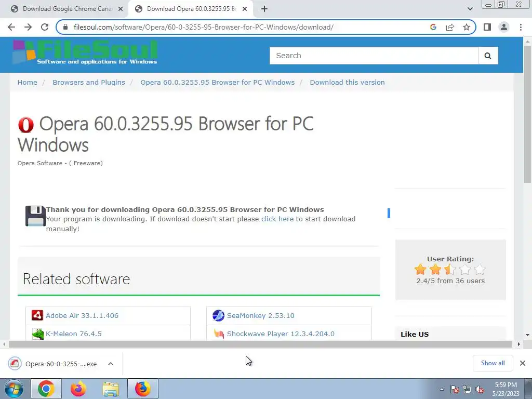Expand the Opera download options chevron
532x399 pixels.
(111, 364)
